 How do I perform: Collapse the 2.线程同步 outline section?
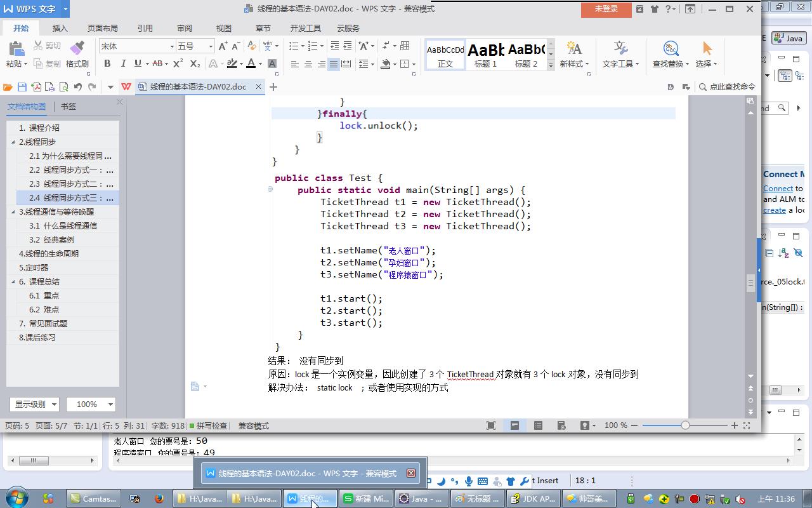(x=13, y=142)
